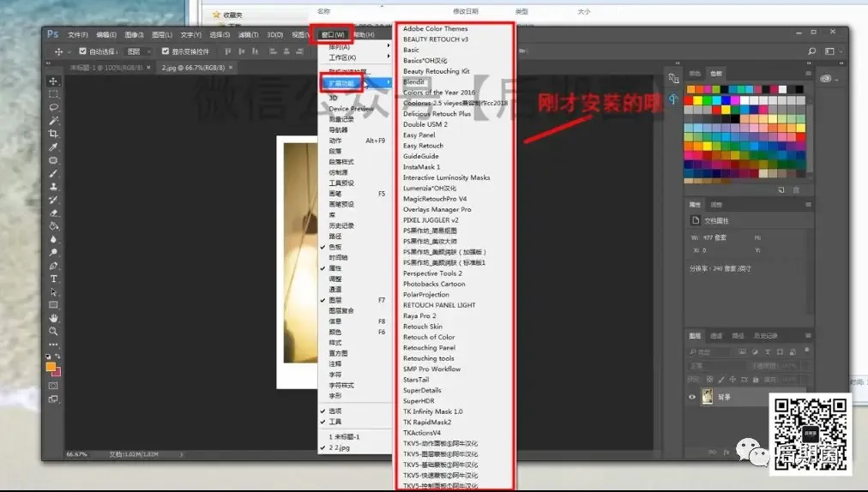Select the Crop tool
868x492 pixels.
pos(53,134)
